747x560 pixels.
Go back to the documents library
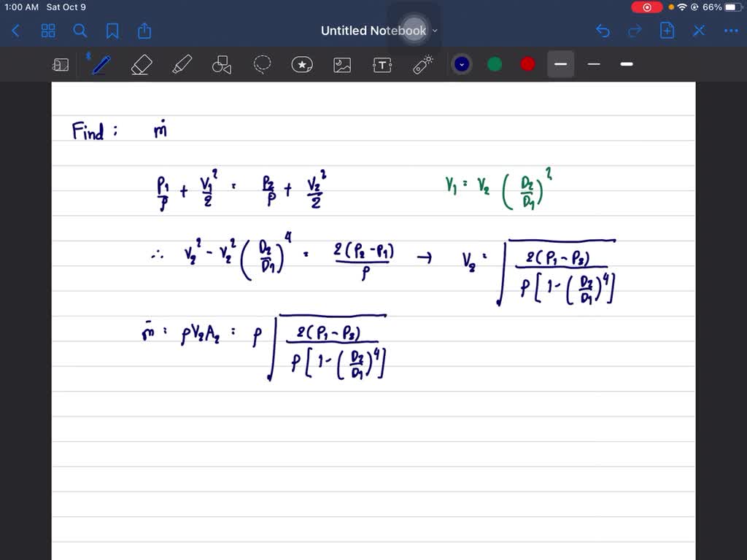click(16, 31)
